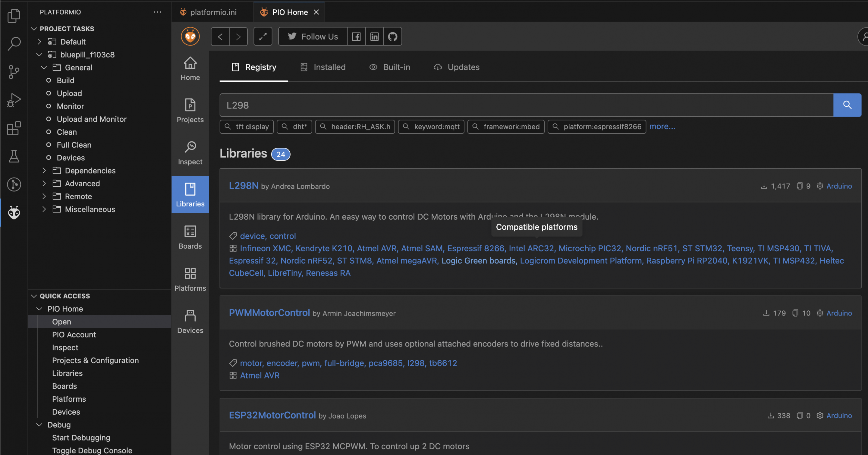Click the Atmel AVR link under PWMMotorControl
Viewport: 868px width, 455px height.
(260, 375)
